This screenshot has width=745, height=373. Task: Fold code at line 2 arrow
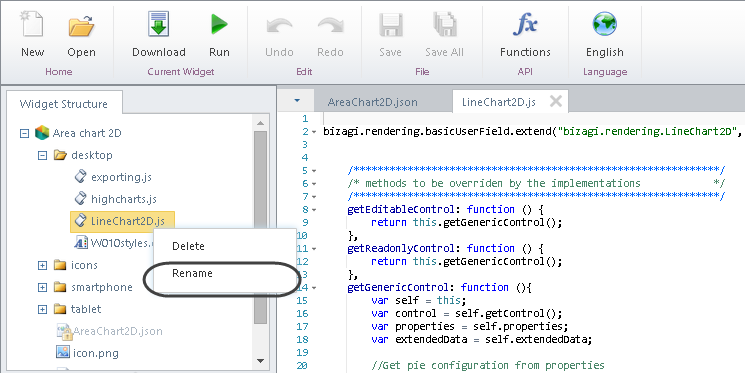coord(314,132)
